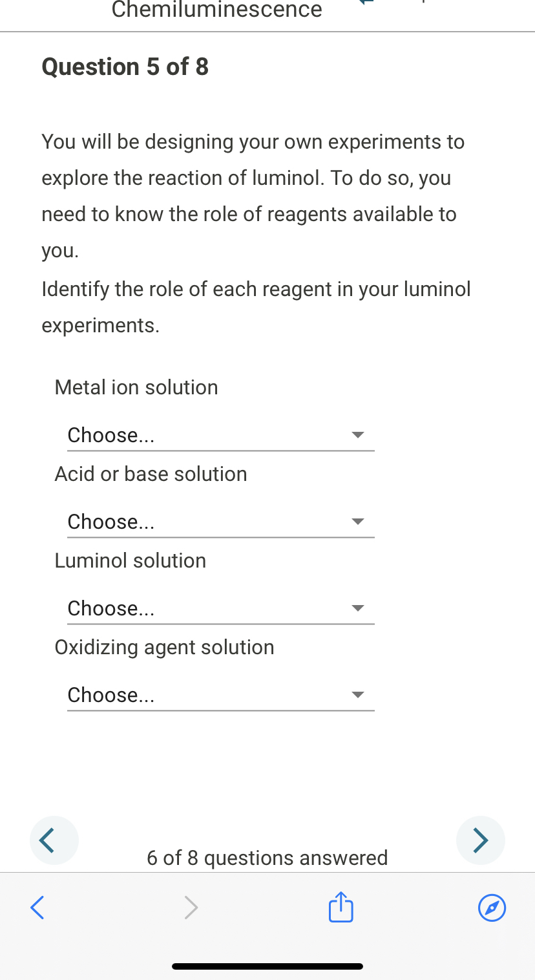Click the left navigation circle arrow button
This screenshot has height=980, width=535.
54,840
